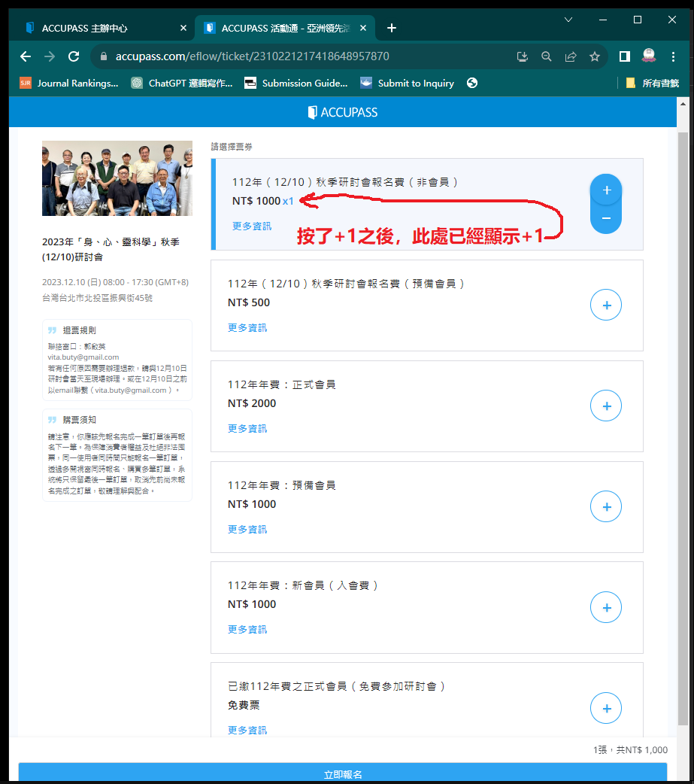Add the 預備會員 NT$ 1000 annual fee ticket
The height and width of the screenshot is (784, 694).
[x=606, y=507]
